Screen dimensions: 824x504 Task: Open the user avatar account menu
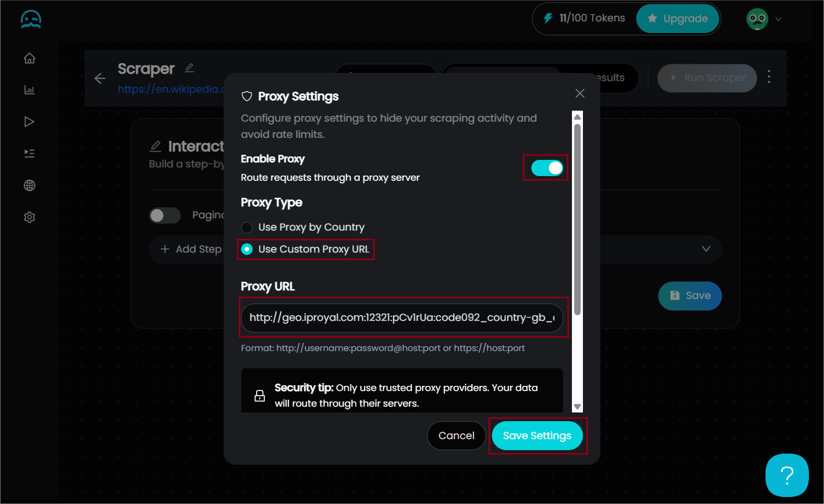pyautogui.click(x=764, y=19)
